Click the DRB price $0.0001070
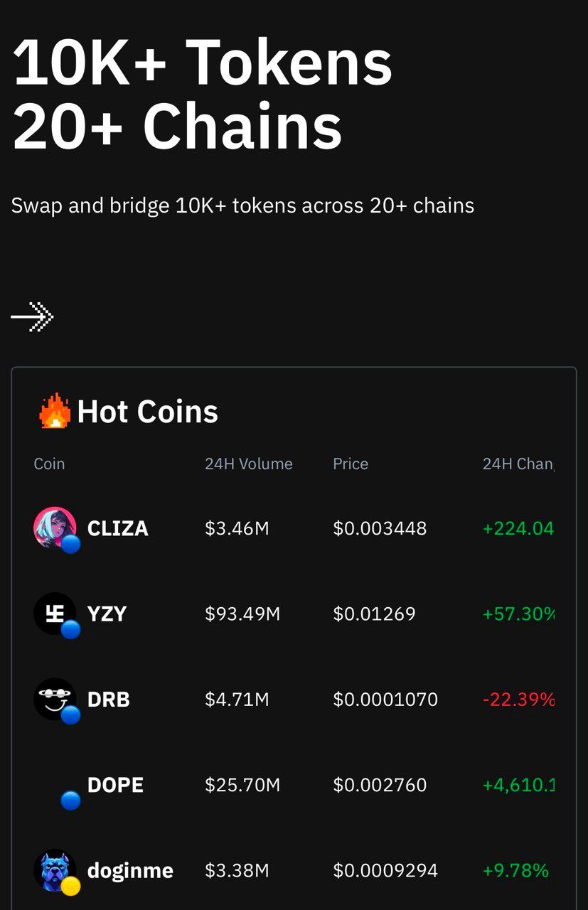The height and width of the screenshot is (910, 588). tap(385, 699)
